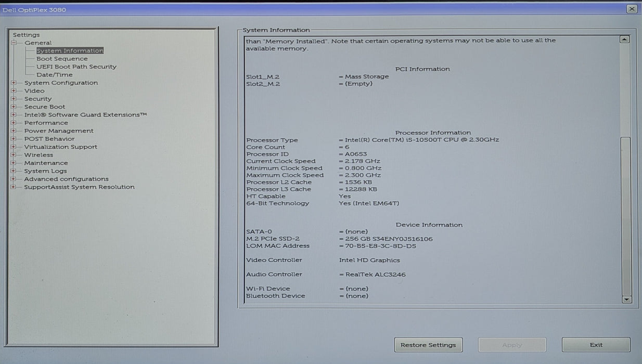Click the Processor Type value i5-10500T
Viewport: 642px width, 364px height.
tap(422, 140)
